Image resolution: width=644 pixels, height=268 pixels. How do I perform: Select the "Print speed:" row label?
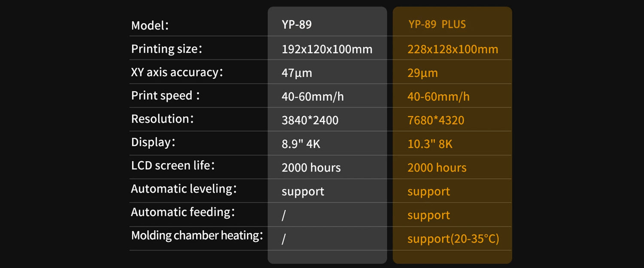[x=166, y=96]
